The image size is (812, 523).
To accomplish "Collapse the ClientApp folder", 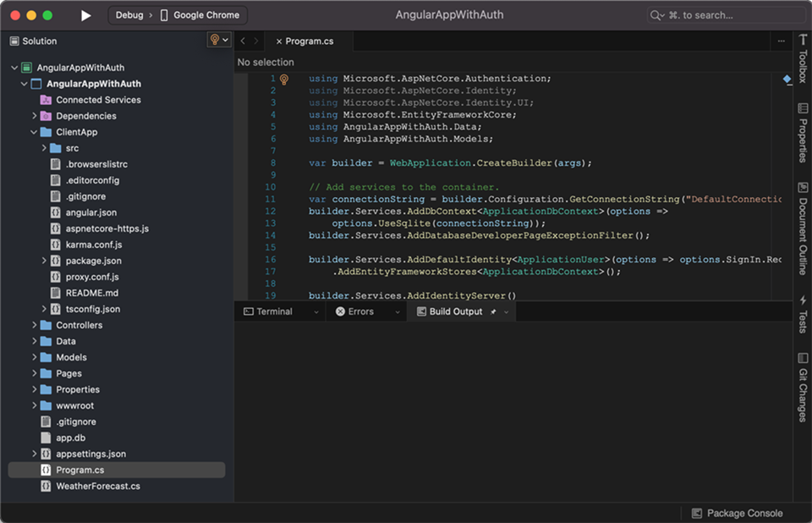I will pyautogui.click(x=34, y=131).
